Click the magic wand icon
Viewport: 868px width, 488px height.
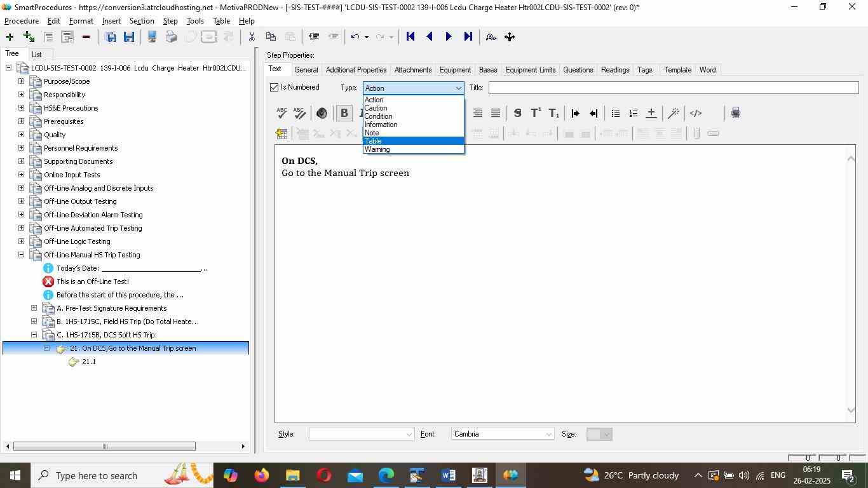pyautogui.click(x=674, y=113)
